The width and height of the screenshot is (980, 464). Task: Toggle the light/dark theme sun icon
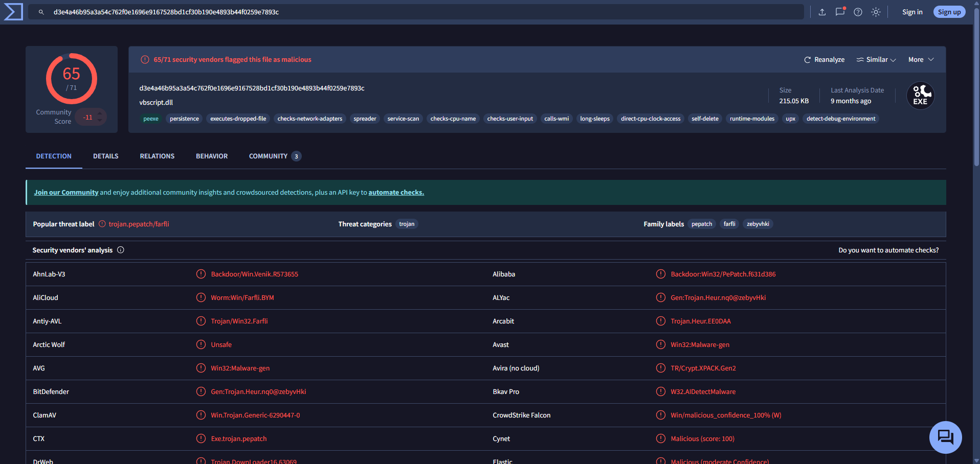(876, 12)
